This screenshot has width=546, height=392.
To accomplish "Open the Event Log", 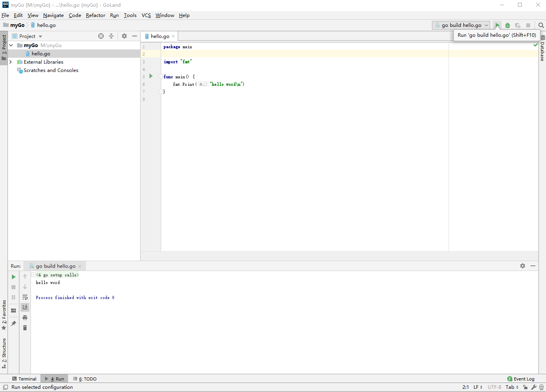I will tap(521, 379).
